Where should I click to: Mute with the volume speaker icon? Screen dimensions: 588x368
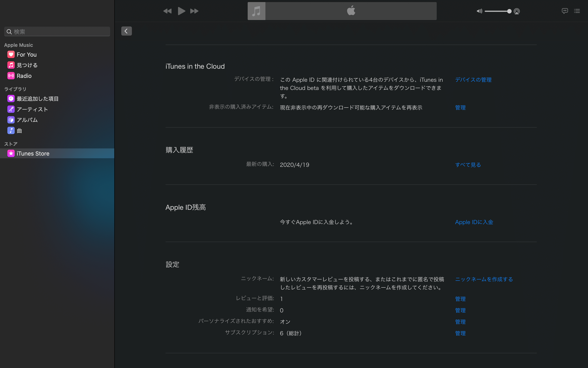pyautogui.click(x=479, y=11)
